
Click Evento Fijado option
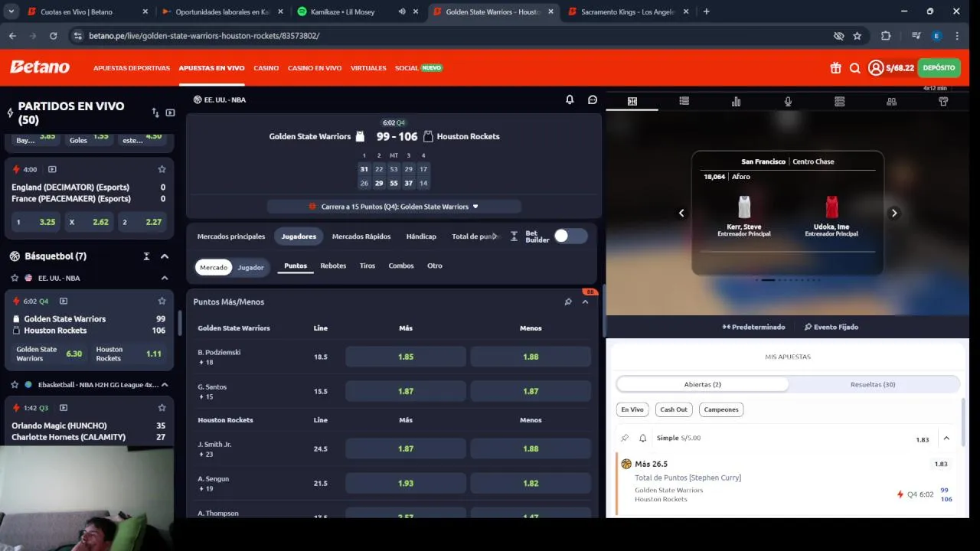[831, 327]
